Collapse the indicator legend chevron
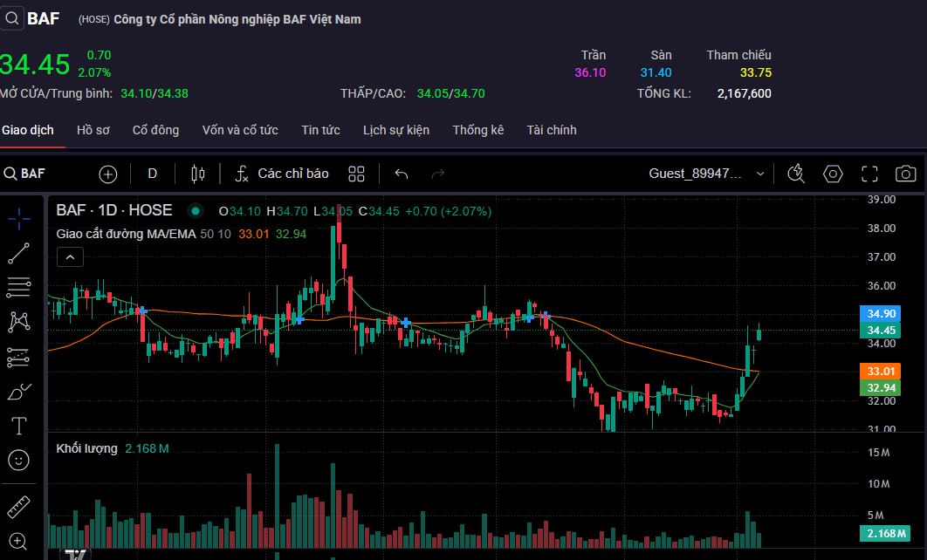This screenshot has width=927, height=560. pyautogui.click(x=70, y=256)
